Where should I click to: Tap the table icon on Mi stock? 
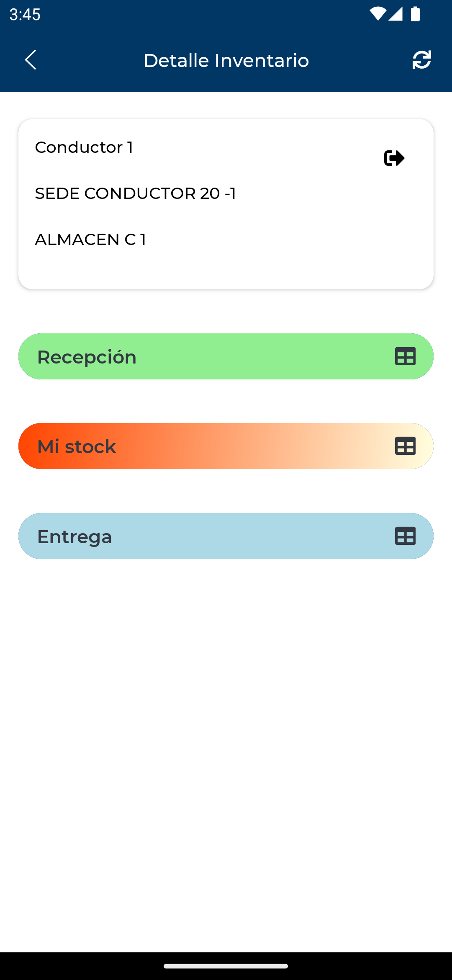[x=405, y=446]
